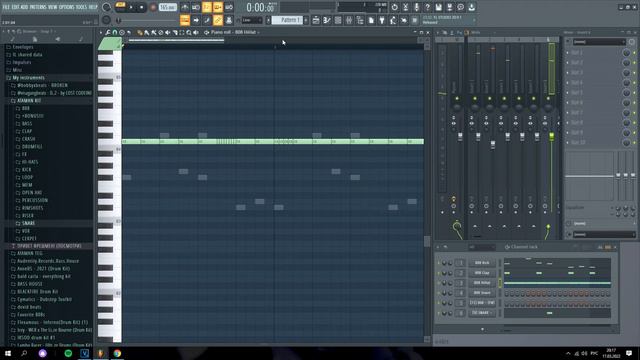The image size is (640, 360).
Task: Toggle the magnet snap icon in piano roll
Action: click(115, 32)
